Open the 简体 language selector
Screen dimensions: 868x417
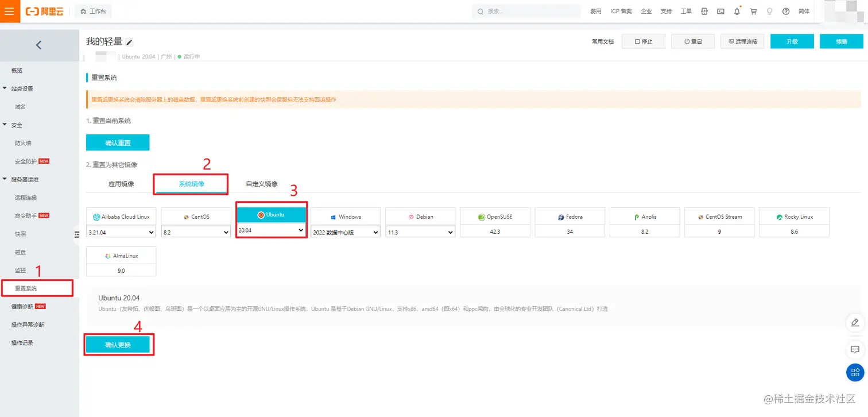pyautogui.click(x=804, y=11)
